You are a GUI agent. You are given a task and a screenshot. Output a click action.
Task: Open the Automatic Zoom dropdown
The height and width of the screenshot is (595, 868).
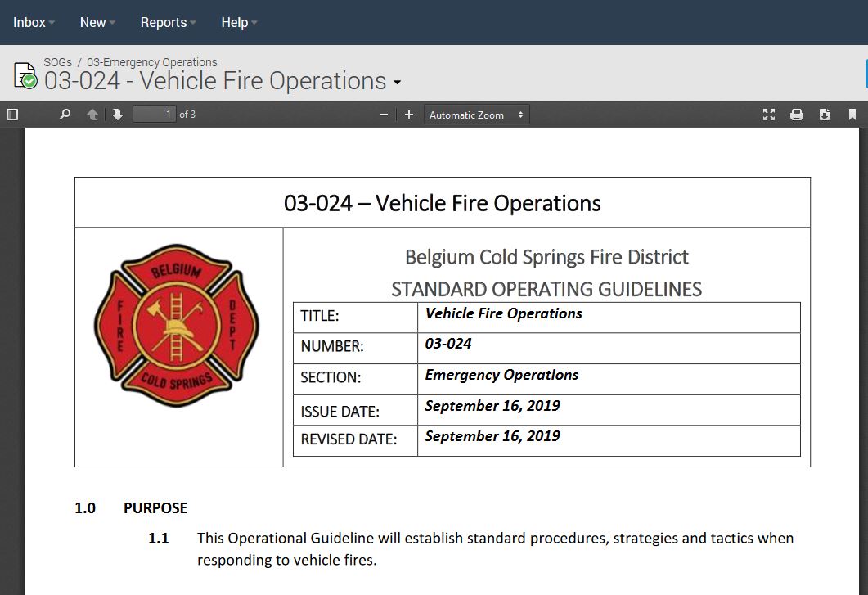pos(476,115)
